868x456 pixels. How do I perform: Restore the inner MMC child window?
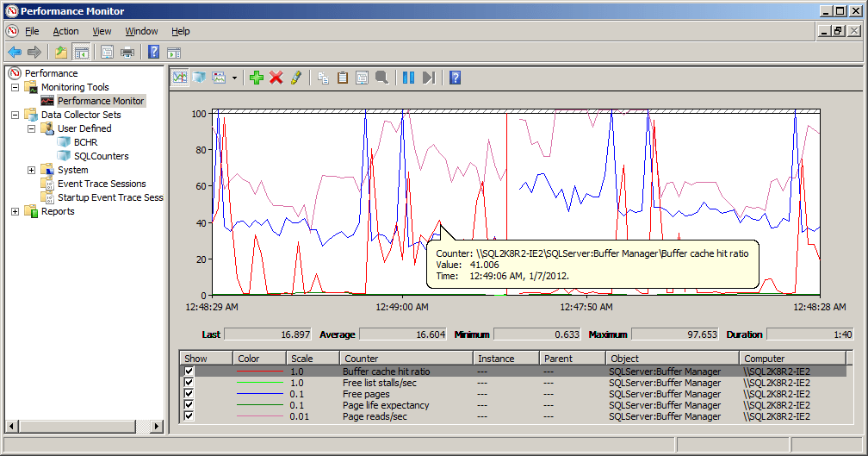point(839,31)
